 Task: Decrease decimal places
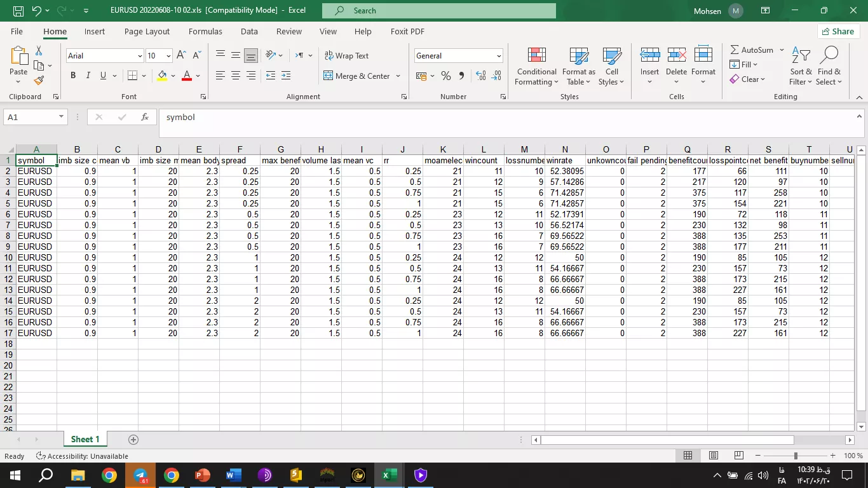tap(496, 76)
